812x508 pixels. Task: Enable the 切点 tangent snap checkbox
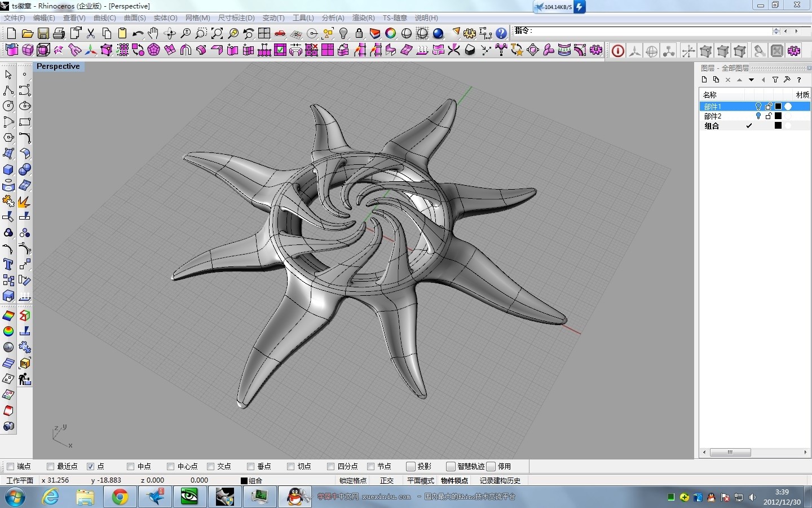(x=290, y=466)
